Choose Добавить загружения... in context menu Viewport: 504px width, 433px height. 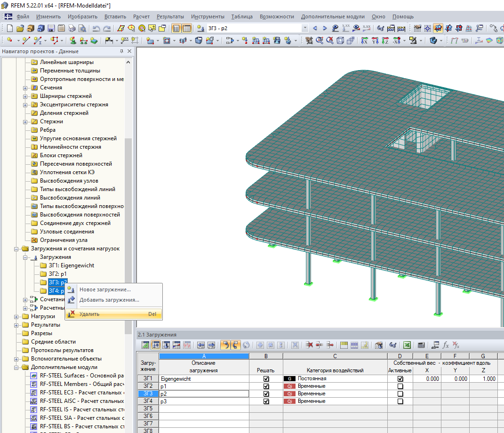[114, 300]
